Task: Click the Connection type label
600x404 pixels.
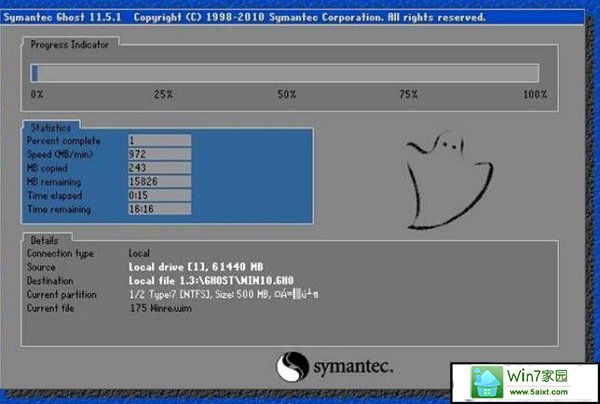Action: (x=60, y=254)
